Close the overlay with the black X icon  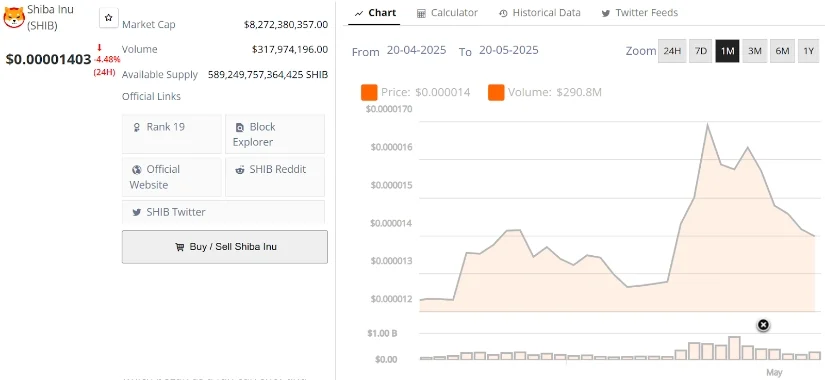pos(763,325)
